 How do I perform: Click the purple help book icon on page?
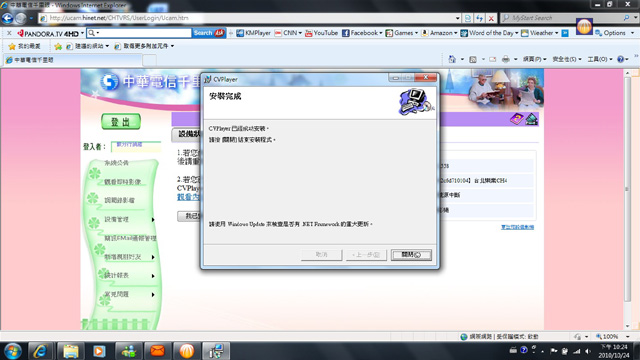(516, 119)
